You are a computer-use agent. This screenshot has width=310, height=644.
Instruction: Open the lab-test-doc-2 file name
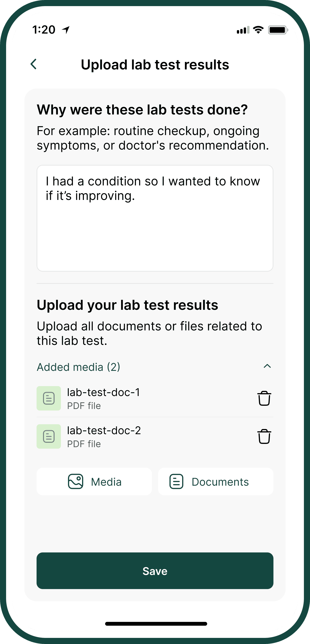click(x=104, y=431)
